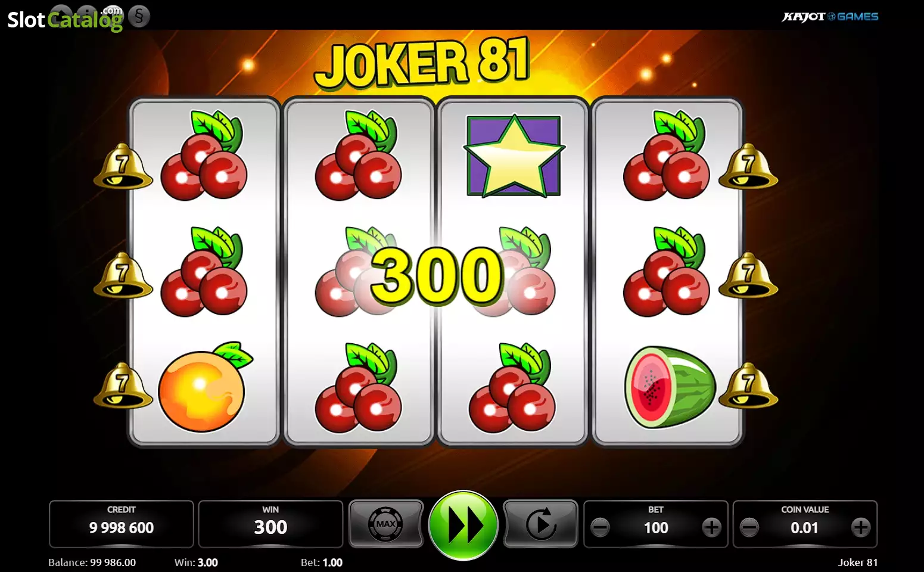Set the MAX bet chip button
The width and height of the screenshot is (924, 572).
click(386, 524)
